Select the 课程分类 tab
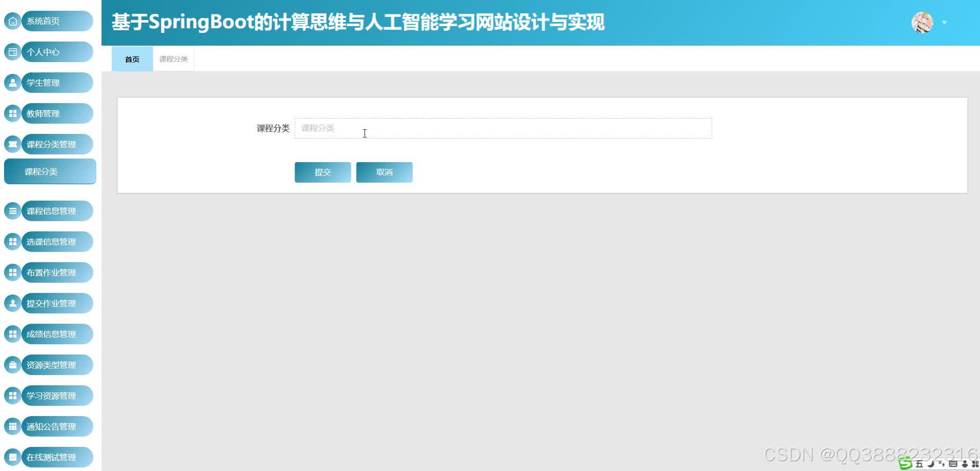The width and height of the screenshot is (980, 471). [173, 59]
